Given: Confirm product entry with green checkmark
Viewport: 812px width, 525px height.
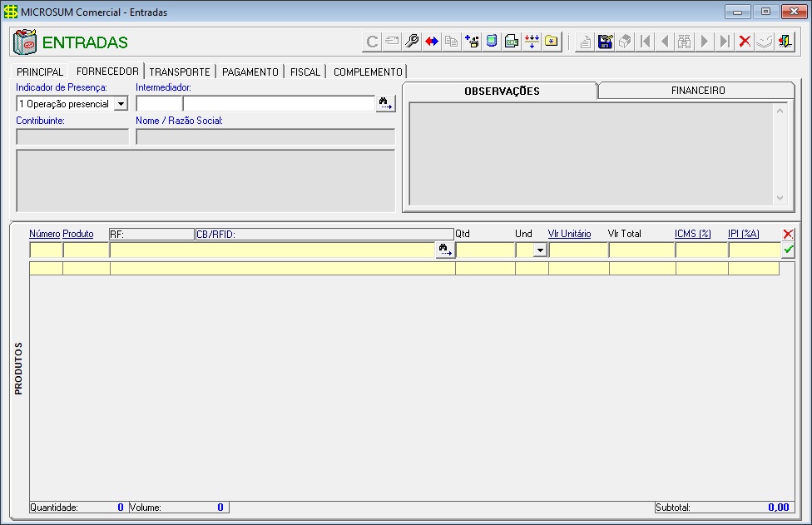Looking at the screenshot, I should coord(788,250).
